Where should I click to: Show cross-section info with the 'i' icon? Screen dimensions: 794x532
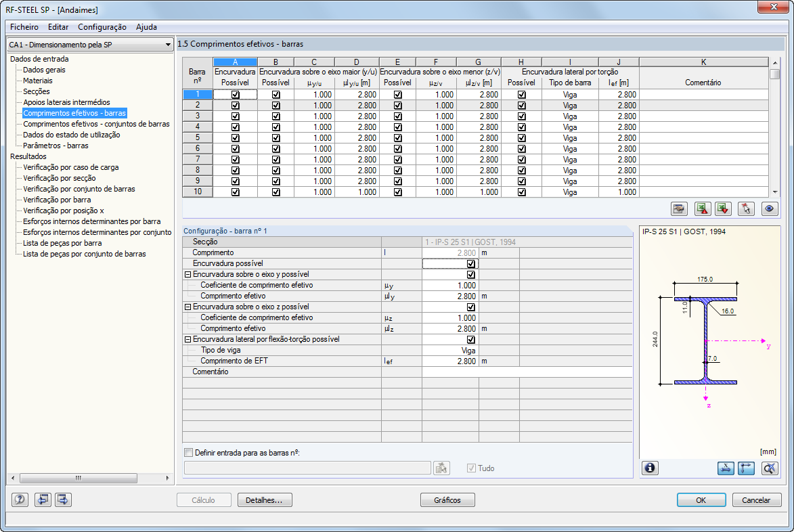click(x=650, y=468)
